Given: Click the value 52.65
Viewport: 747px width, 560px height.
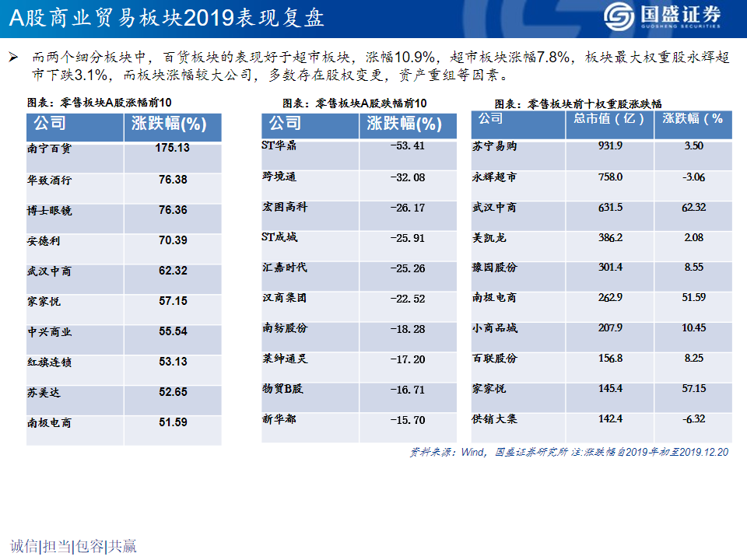Looking at the screenshot, I should (173, 392).
